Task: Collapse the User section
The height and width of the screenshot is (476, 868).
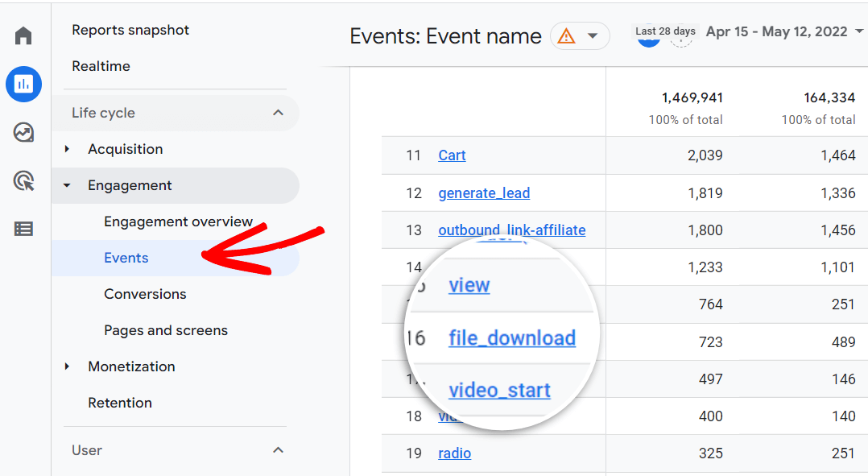Action: (278, 450)
